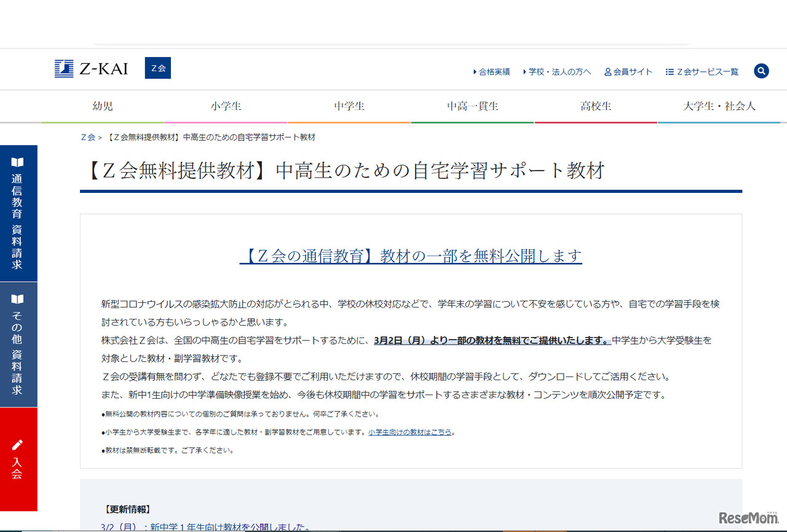Viewport: 787px width, 532px height.
Task: Open the site search via magnifier icon
Action: pos(761,71)
